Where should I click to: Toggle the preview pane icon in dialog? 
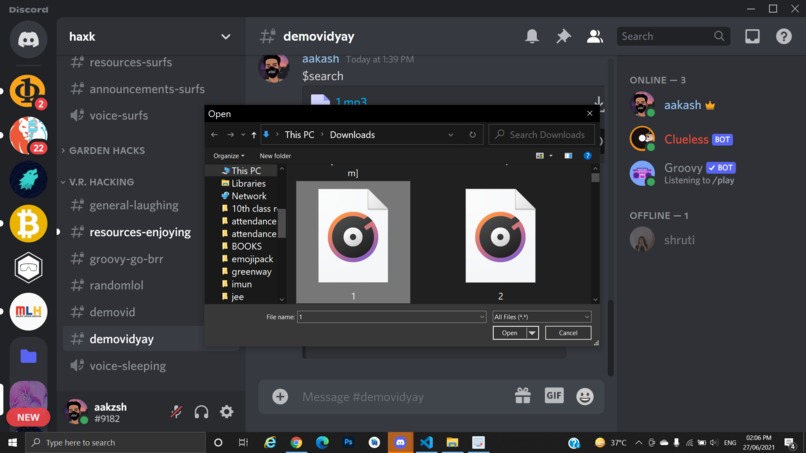(x=568, y=156)
